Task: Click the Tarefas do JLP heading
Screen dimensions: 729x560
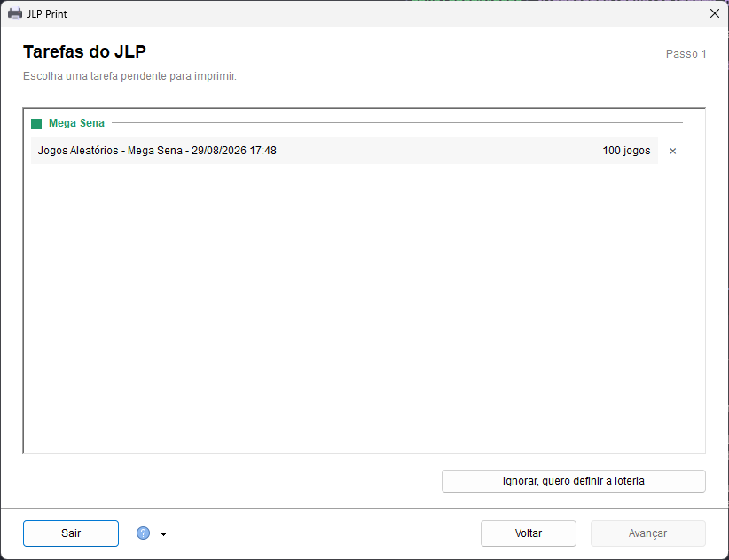Action: [84, 51]
